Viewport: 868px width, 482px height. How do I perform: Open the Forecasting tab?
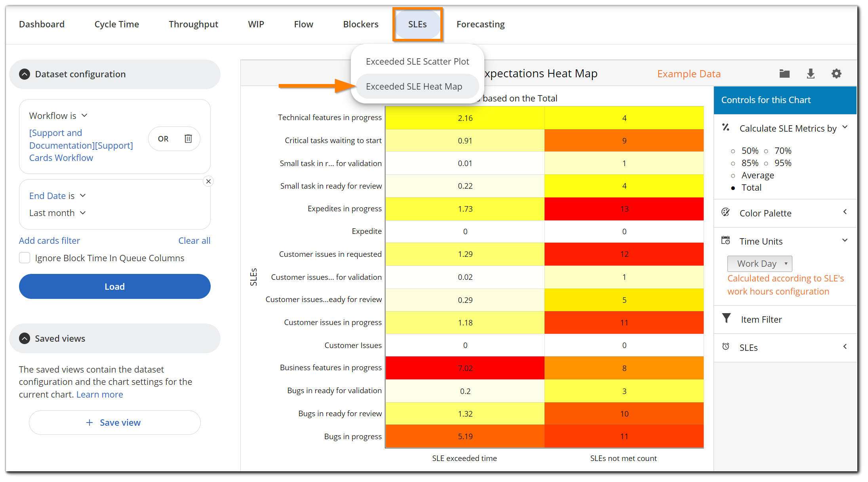coord(480,24)
